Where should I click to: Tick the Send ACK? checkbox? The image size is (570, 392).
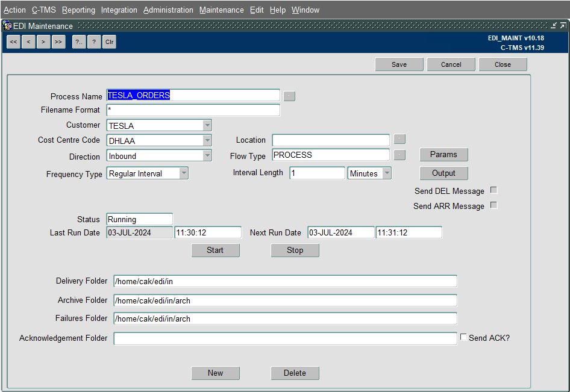click(x=463, y=337)
